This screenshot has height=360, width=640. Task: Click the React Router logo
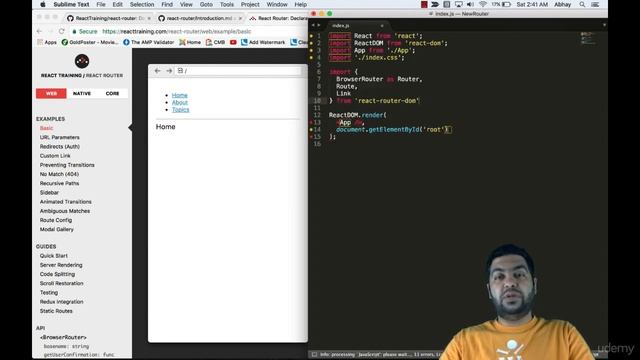click(82, 61)
